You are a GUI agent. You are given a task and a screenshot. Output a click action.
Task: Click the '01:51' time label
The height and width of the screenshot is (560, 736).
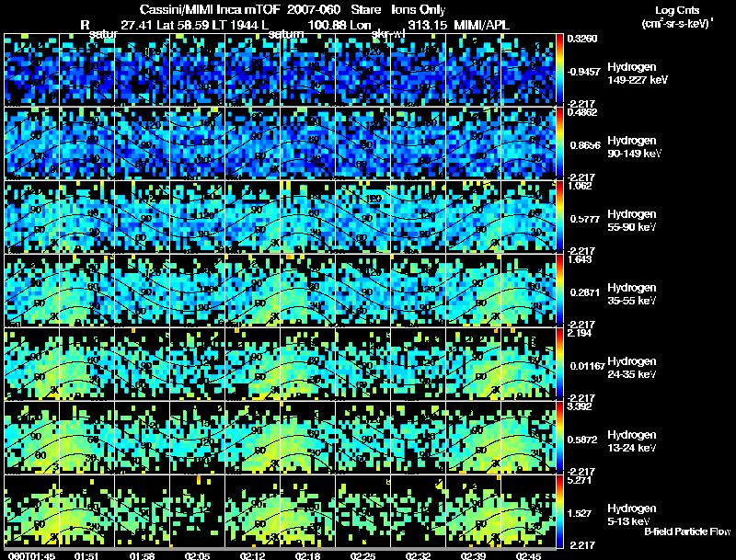pos(86,555)
